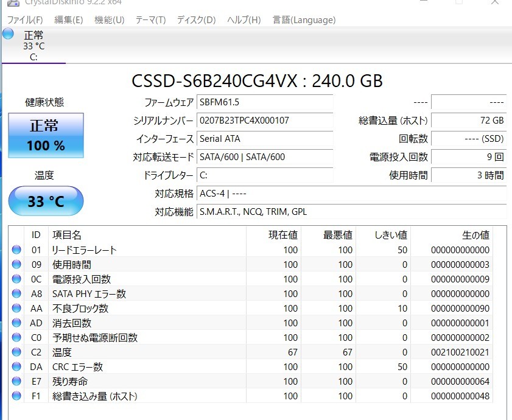The image size is (512, 420).
Task: Click the status icon for ID F1 row
Action: pos(16,396)
